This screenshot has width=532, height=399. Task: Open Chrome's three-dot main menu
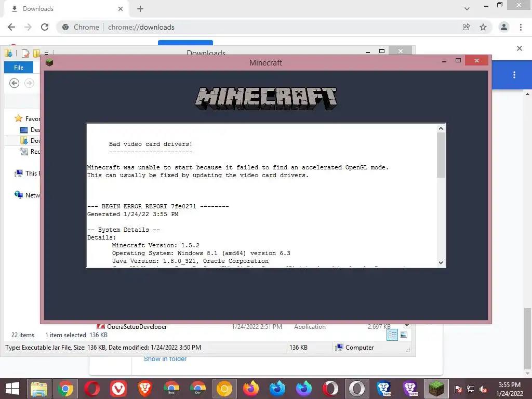[x=521, y=27]
